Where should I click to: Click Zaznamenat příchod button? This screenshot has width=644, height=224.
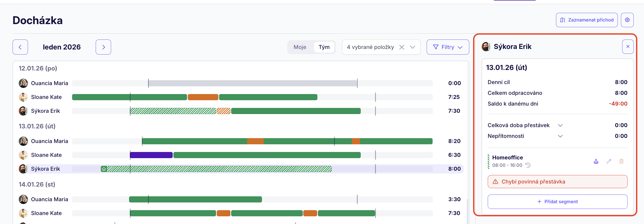[x=587, y=20]
